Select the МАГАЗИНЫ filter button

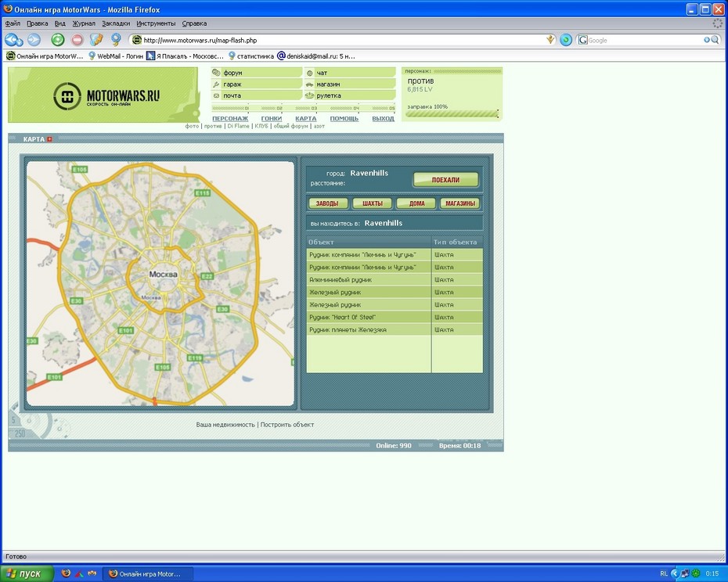(x=460, y=203)
